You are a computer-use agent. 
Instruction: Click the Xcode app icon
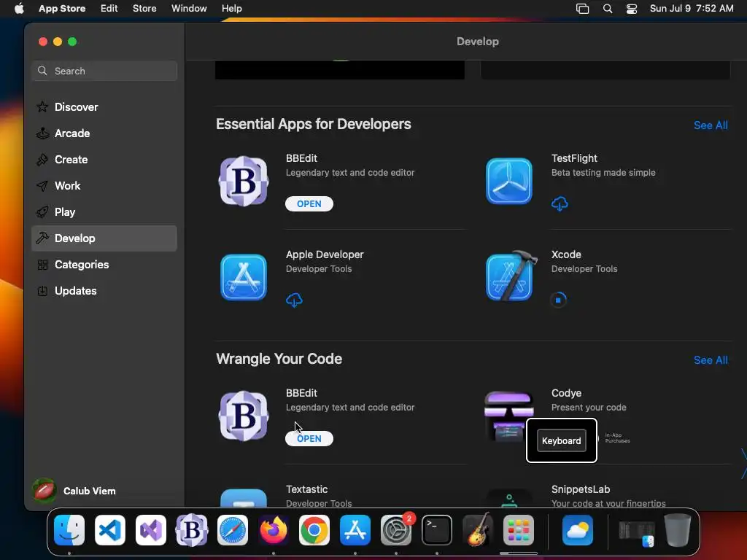[x=511, y=276]
